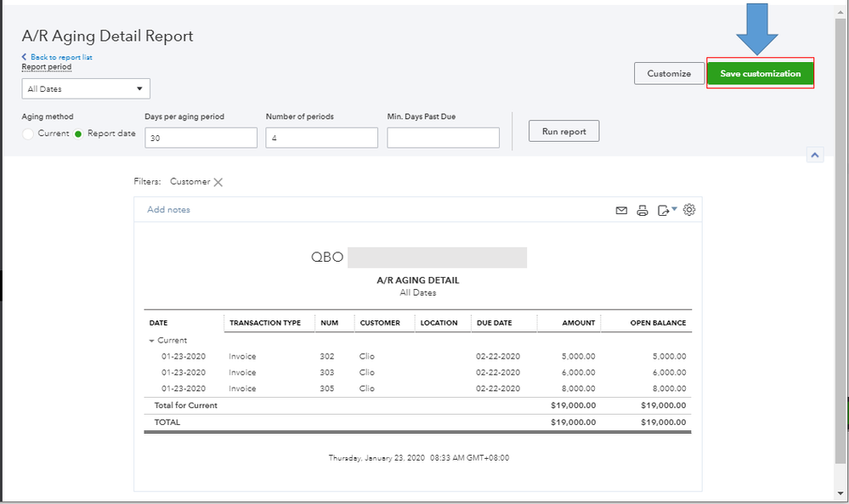
Task: Select the Current aging method
Action: pyautogui.click(x=29, y=133)
